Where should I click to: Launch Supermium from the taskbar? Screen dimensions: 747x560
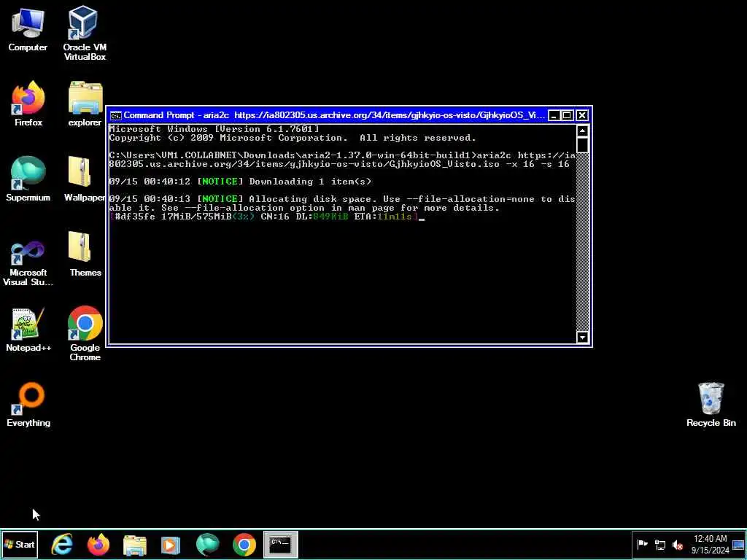click(207, 544)
